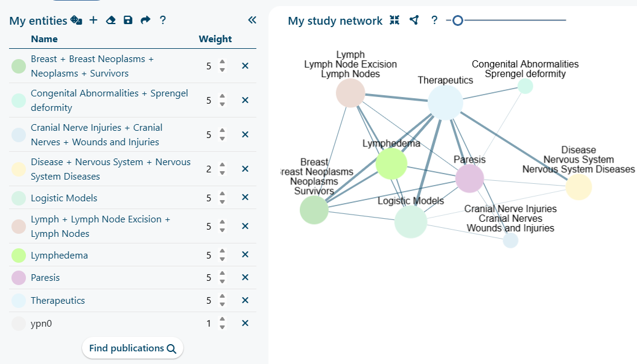Screen dimensions: 637x364
Task: Click the compress arrows icon for network
Action: pos(395,20)
